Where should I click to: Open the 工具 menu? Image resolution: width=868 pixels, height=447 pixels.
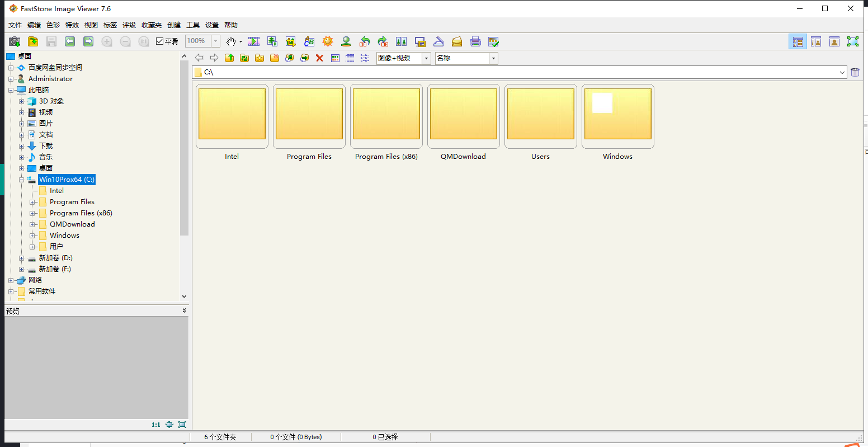point(193,25)
